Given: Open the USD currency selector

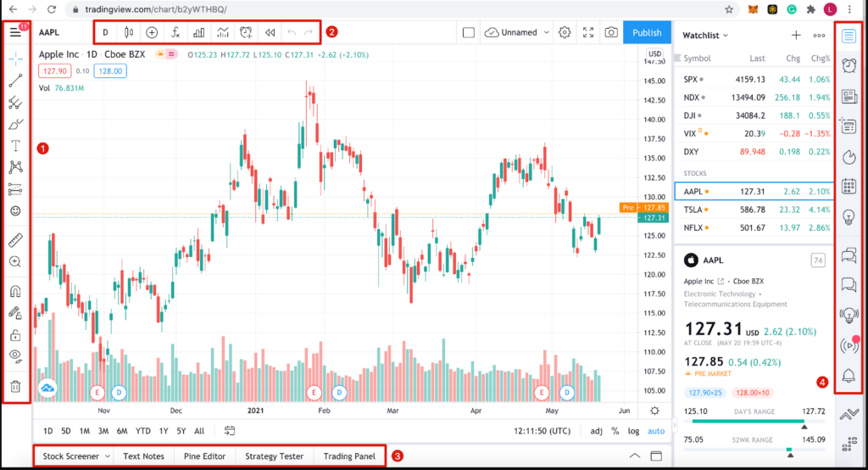Looking at the screenshot, I should pos(655,53).
